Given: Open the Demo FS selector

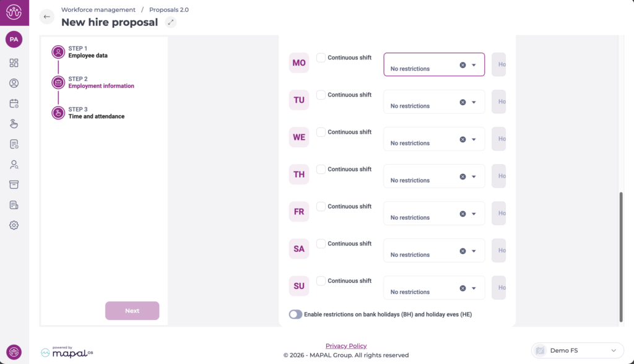Looking at the screenshot, I should point(577,350).
